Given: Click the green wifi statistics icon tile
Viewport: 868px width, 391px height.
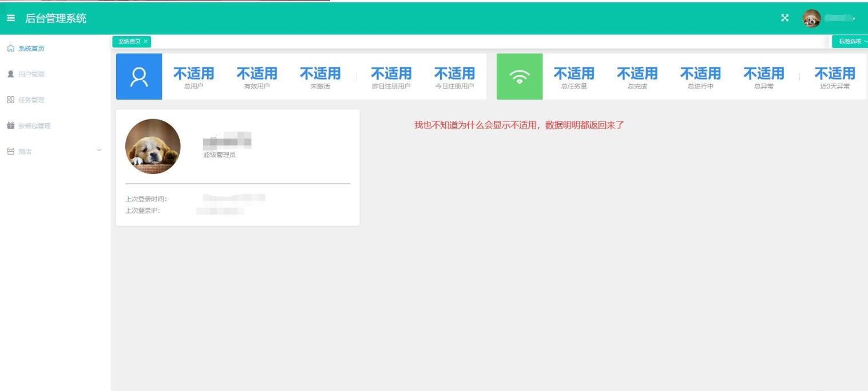Looking at the screenshot, I should pyautogui.click(x=520, y=77).
